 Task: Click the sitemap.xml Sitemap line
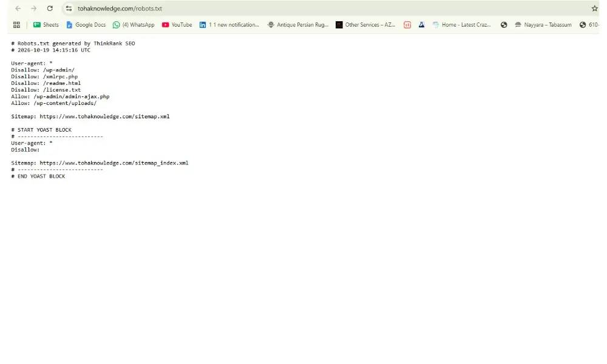point(90,116)
